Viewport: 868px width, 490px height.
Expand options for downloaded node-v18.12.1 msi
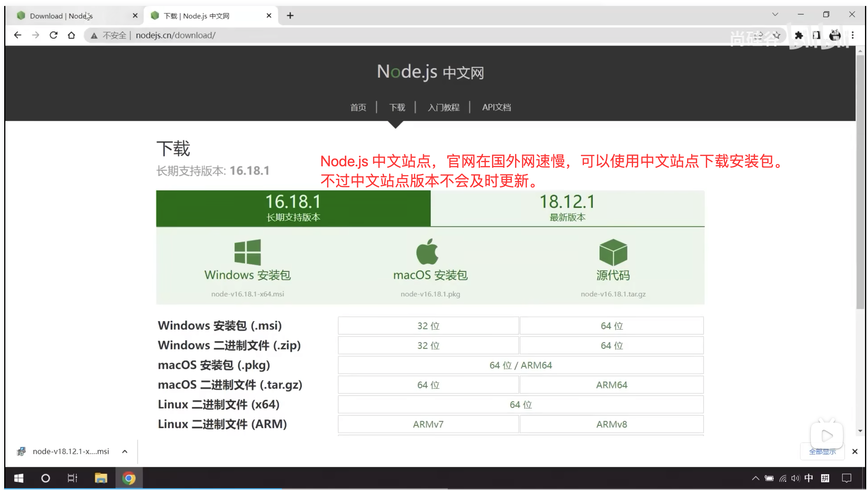[x=125, y=451]
